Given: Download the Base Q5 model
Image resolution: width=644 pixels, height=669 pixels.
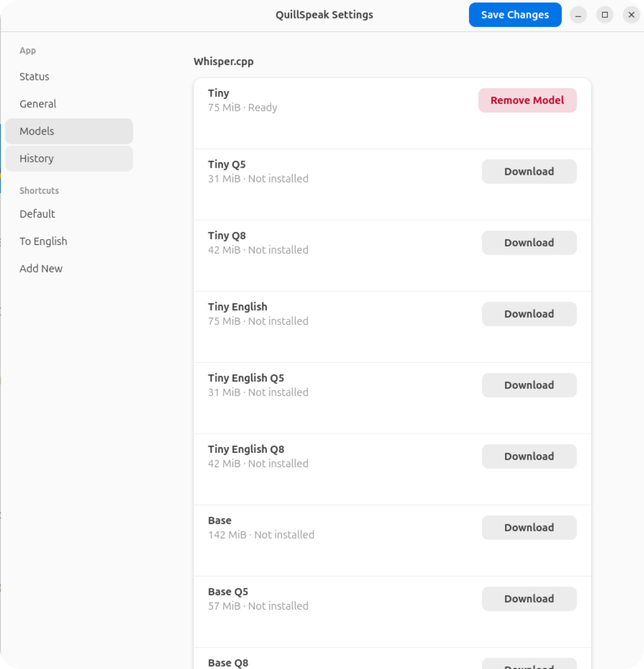Looking at the screenshot, I should 529,599.
